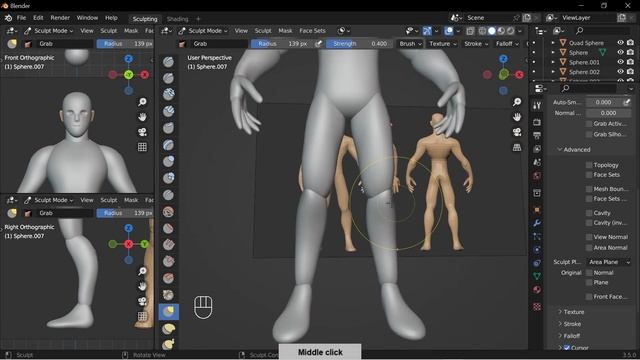This screenshot has width=640, height=360.
Task: Enable the Area Normal checkbox
Action: pyautogui.click(x=589, y=248)
